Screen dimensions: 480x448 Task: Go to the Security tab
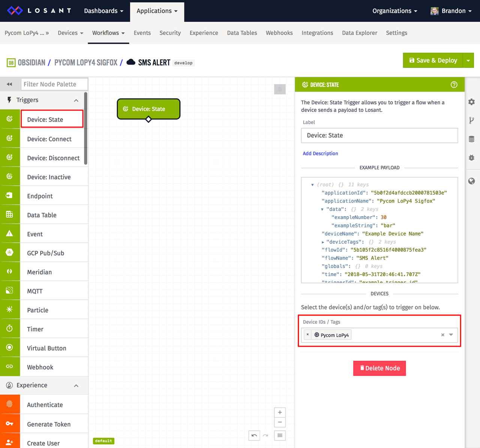click(170, 33)
